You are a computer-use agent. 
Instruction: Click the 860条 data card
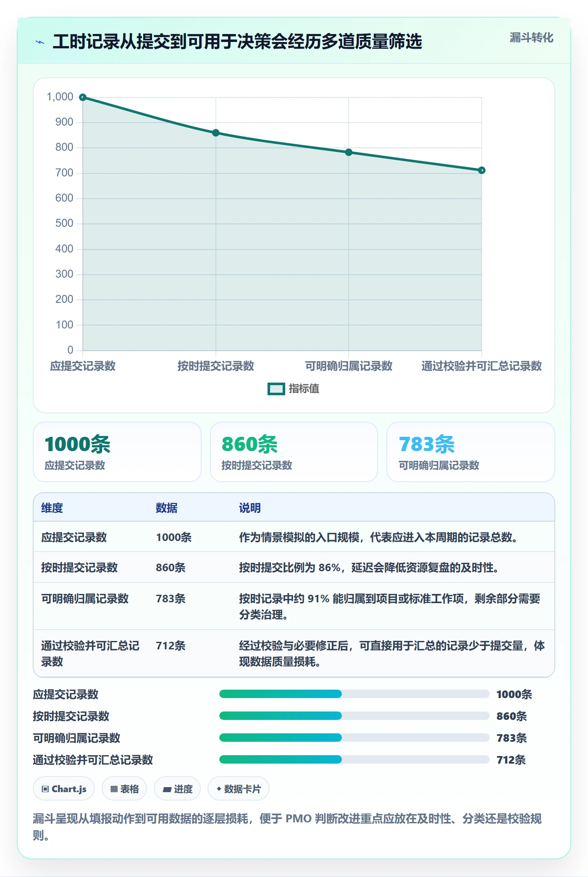(x=294, y=452)
